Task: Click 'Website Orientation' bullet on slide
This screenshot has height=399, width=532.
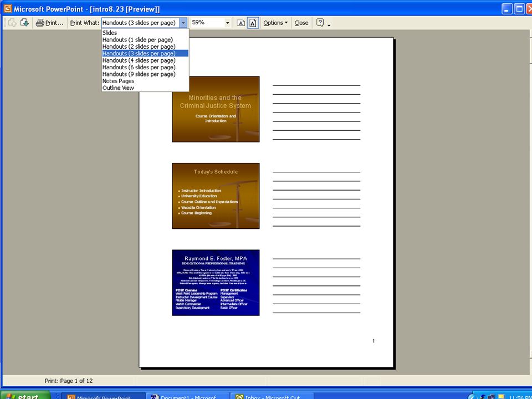Action: 198,207
